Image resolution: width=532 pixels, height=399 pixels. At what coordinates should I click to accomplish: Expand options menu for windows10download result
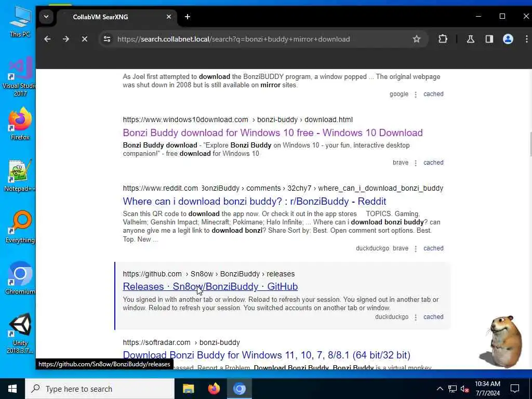click(416, 163)
